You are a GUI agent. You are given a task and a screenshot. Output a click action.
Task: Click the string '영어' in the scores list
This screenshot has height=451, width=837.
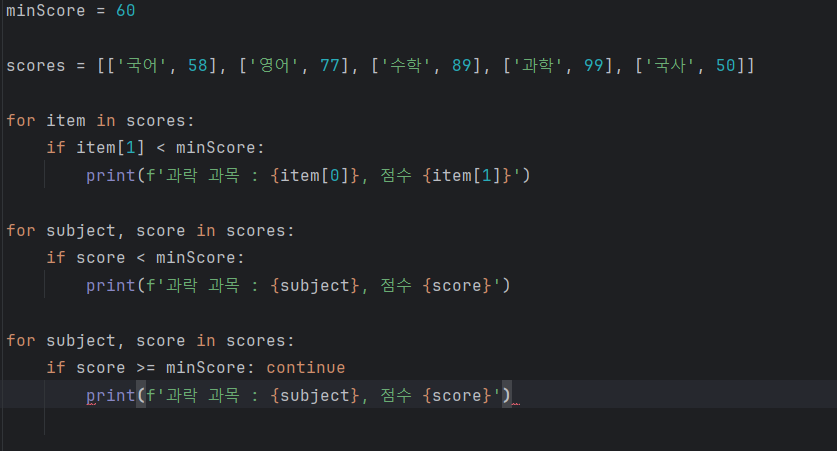pos(274,66)
